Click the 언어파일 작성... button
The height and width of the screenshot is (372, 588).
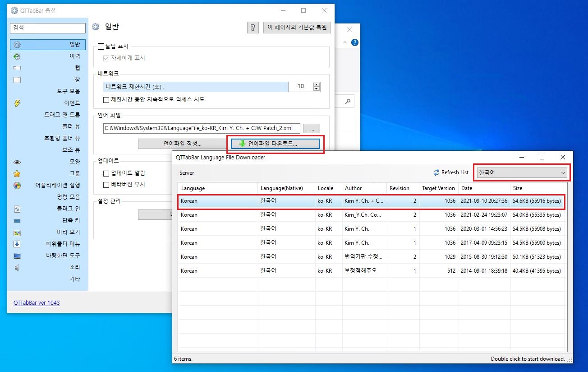183,144
